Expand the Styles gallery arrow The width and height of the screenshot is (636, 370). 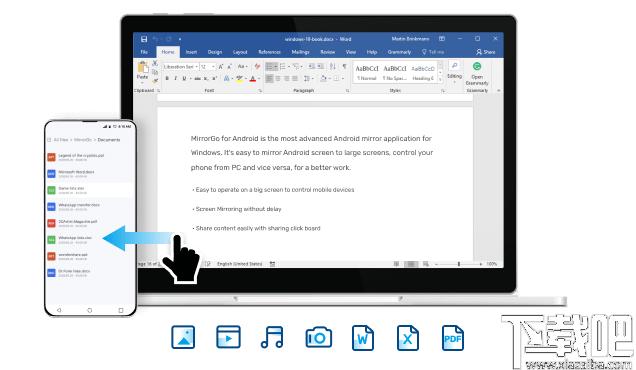[x=440, y=80]
